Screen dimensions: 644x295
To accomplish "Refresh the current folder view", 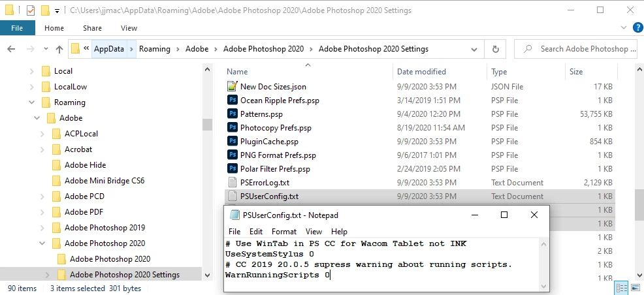I will click(x=496, y=49).
